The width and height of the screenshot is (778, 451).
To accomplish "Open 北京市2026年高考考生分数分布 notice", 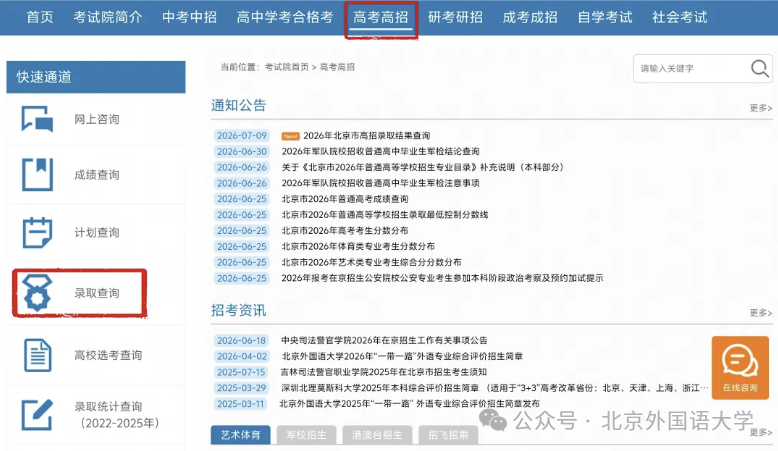I will (345, 231).
